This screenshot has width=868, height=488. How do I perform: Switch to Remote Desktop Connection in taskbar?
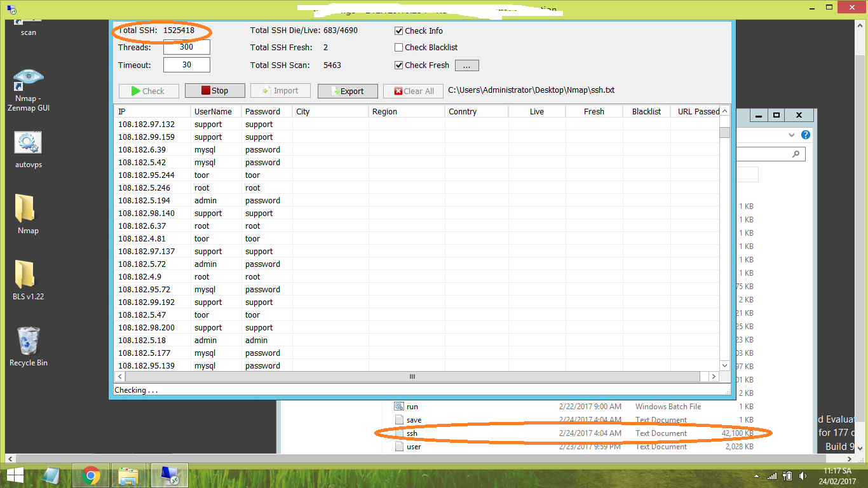click(x=168, y=475)
